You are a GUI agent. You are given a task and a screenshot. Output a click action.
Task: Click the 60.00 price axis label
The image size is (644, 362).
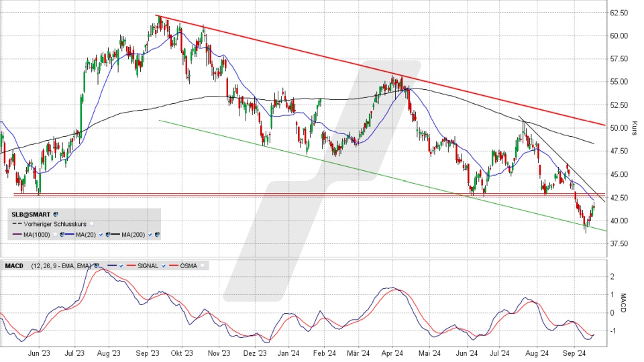coord(619,36)
